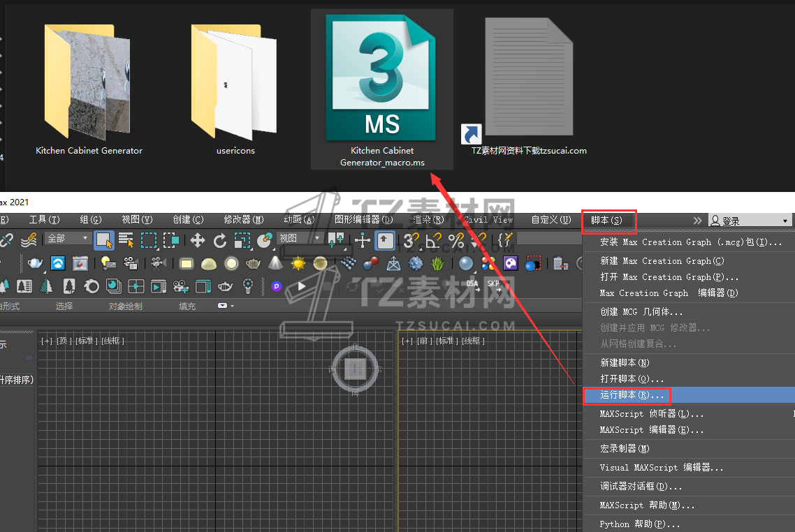The image size is (795, 532).
Task: Select the usericons folder
Action: [x=235, y=90]
